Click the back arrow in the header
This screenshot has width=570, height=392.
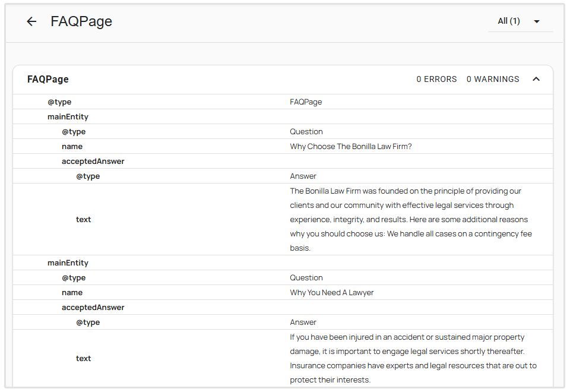pyautogui.click(x=31, y=21)
